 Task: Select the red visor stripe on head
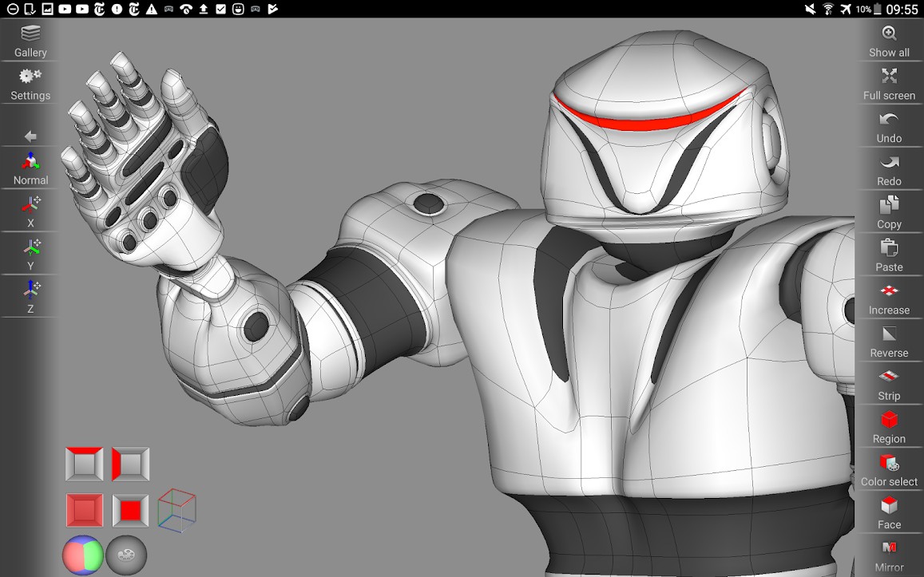pos(648,118)
